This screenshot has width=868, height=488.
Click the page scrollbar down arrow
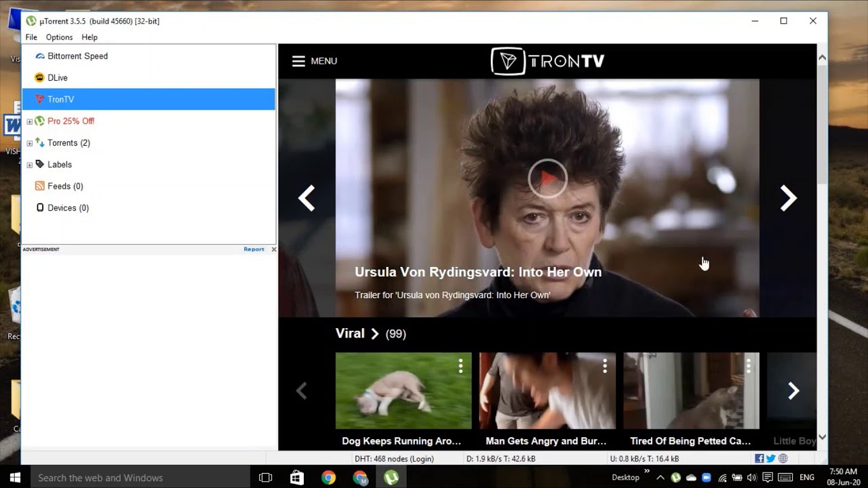click(x=822, y=437)
